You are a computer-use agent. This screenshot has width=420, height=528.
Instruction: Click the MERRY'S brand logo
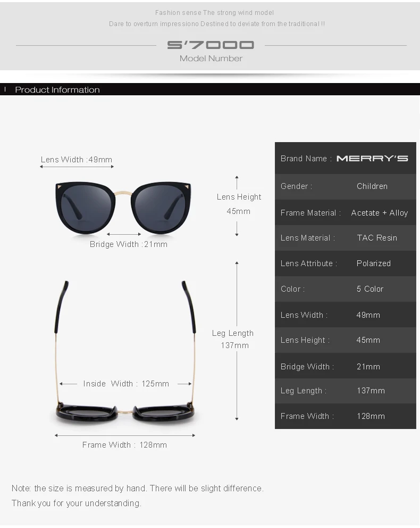pos(372,158)
